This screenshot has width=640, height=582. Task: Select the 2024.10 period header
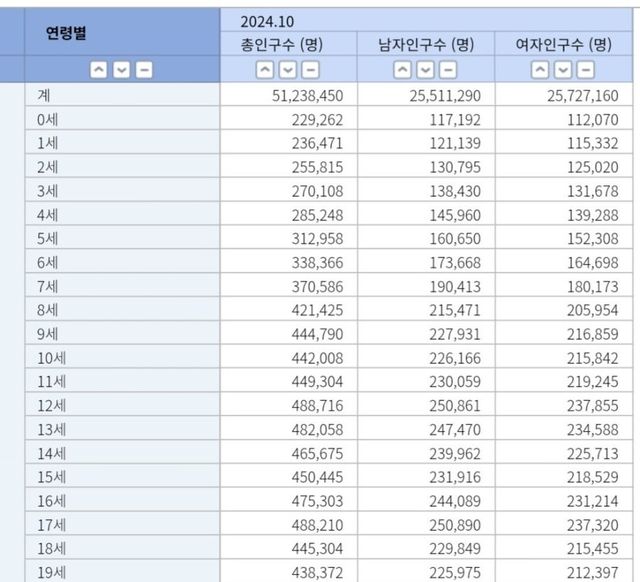267,21
